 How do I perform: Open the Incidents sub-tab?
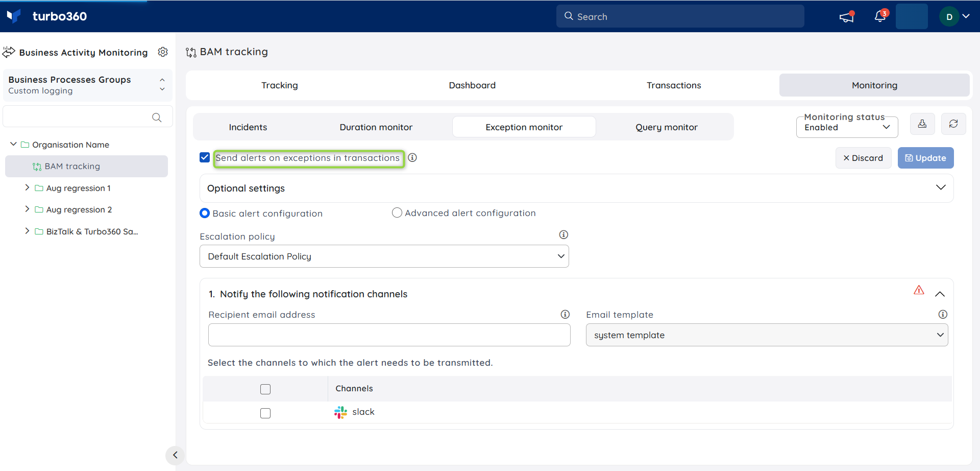coord(248,127)
